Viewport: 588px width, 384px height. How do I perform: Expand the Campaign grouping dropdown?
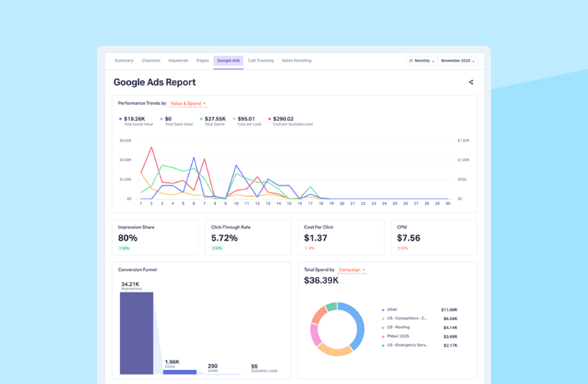351,270
